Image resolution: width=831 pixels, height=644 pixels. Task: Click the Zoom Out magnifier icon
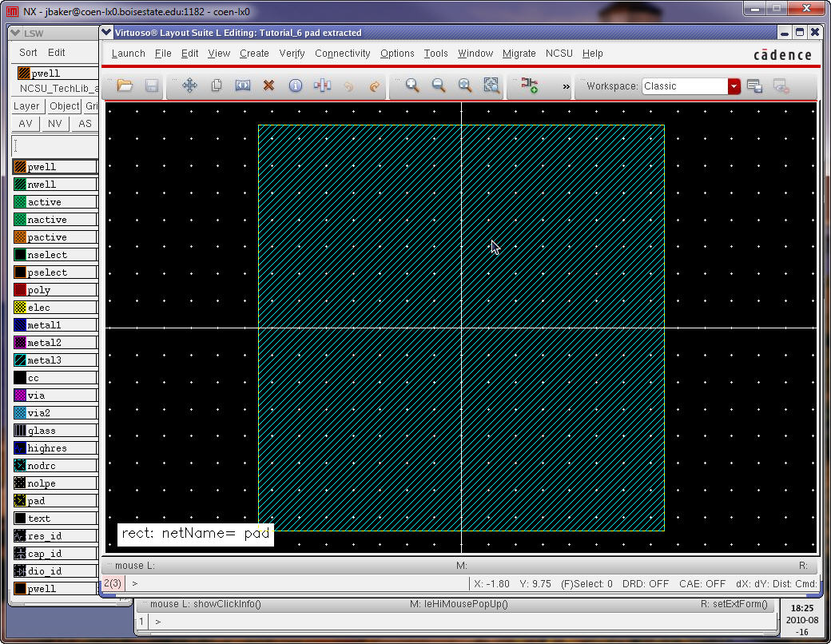point(439,85)
